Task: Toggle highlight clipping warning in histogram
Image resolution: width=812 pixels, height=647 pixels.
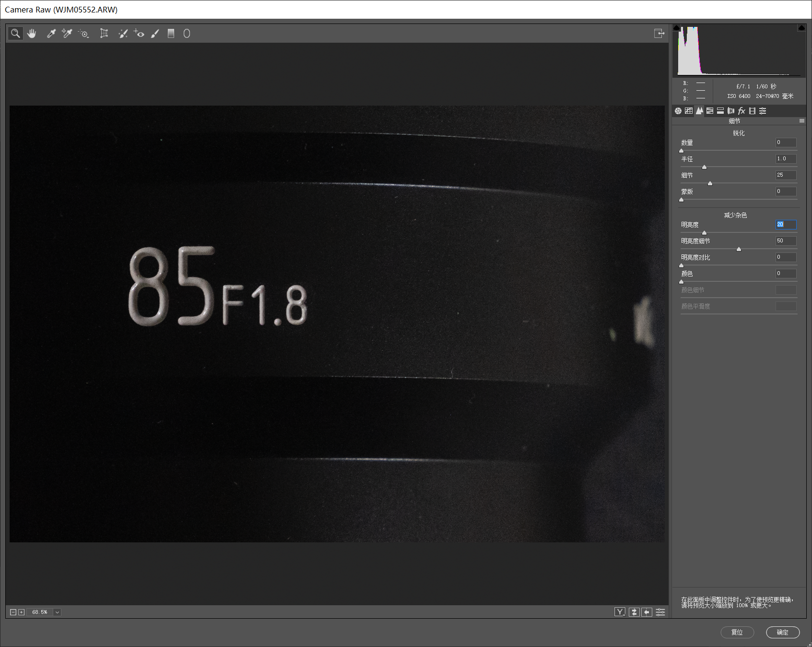Action: pyautogui.click(x=801, y=28)
